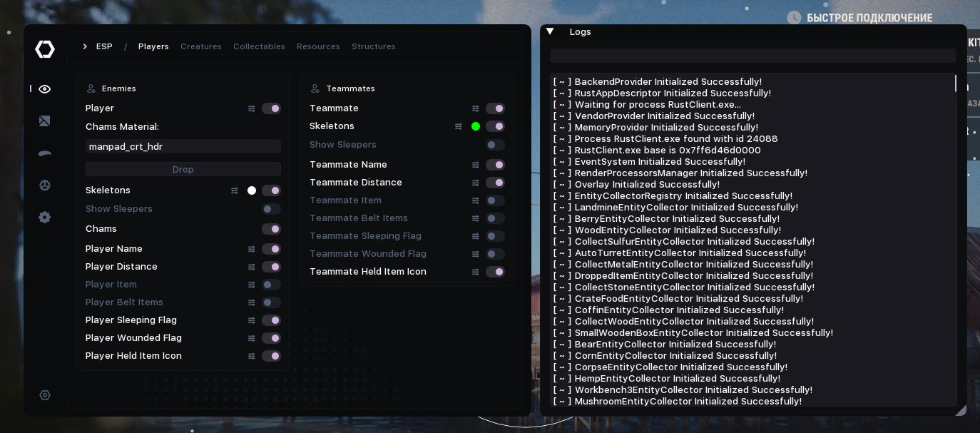Click the Logs filter input field
This screenshot has width=980, height=433.
pyautogui.click(x=753, y=56)
